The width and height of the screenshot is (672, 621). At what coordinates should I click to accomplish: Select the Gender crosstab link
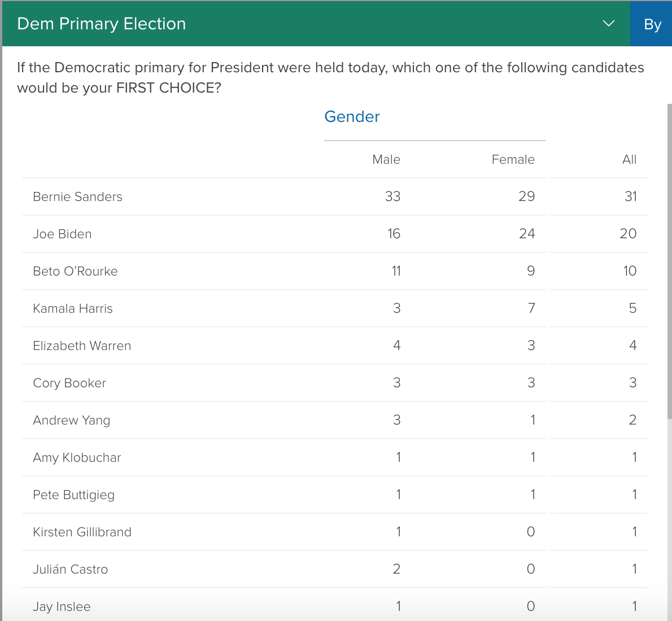click(x=352, y=116)
